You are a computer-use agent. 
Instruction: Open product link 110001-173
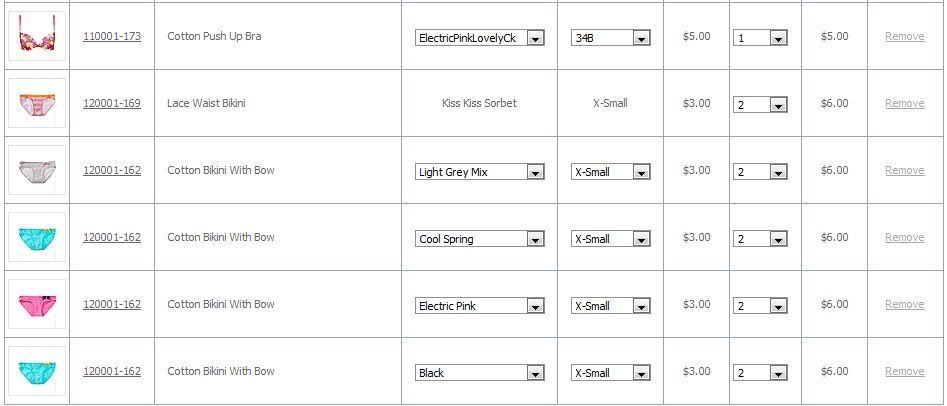pyautogui.click(x=112, y=37)
